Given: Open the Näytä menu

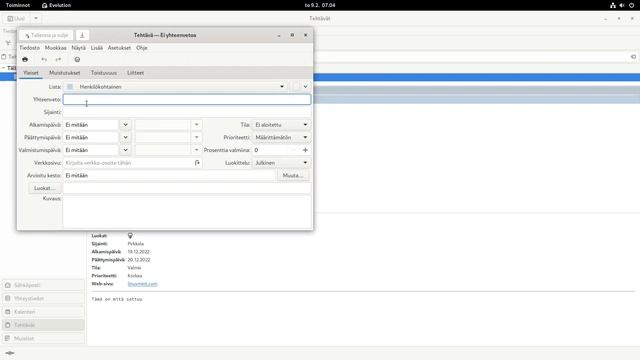Looking at the screenshot, I should coord(78,48).
